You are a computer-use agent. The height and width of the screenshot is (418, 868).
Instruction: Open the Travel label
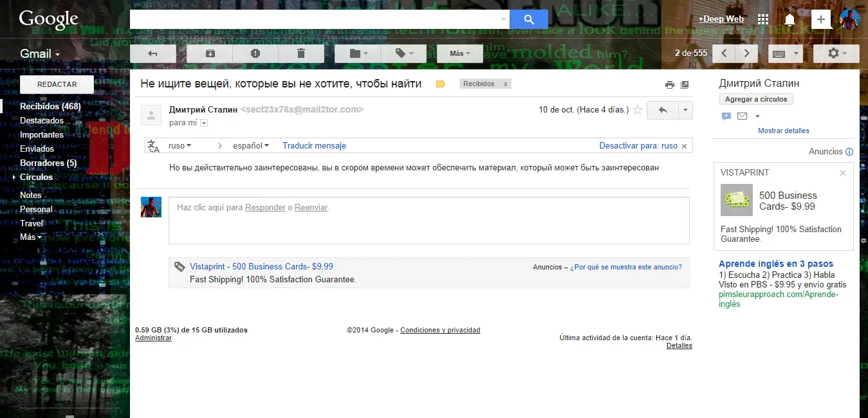click(x=32, y=224)
